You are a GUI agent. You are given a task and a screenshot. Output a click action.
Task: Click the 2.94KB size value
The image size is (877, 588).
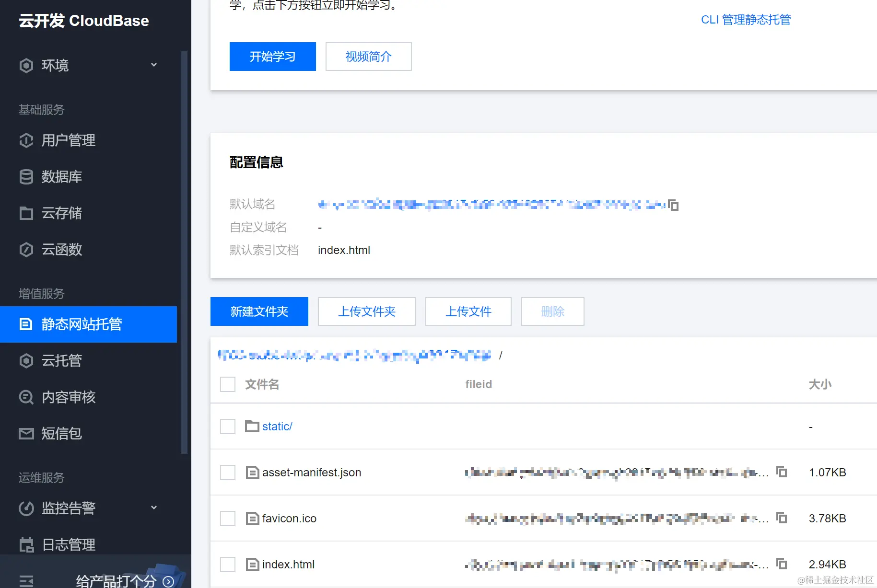tap(828, 565)
